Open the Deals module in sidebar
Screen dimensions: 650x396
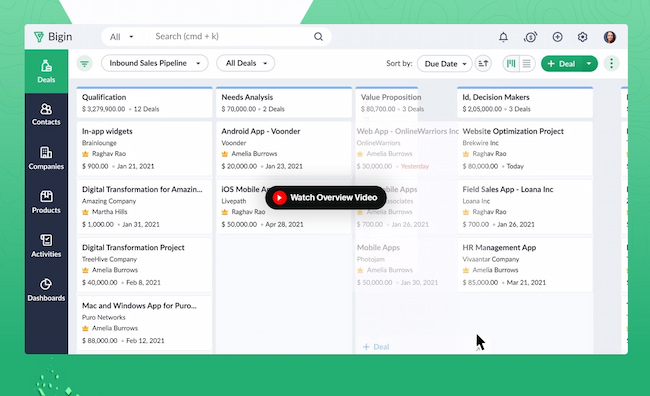pyautogui.click(x=46, y=71)
